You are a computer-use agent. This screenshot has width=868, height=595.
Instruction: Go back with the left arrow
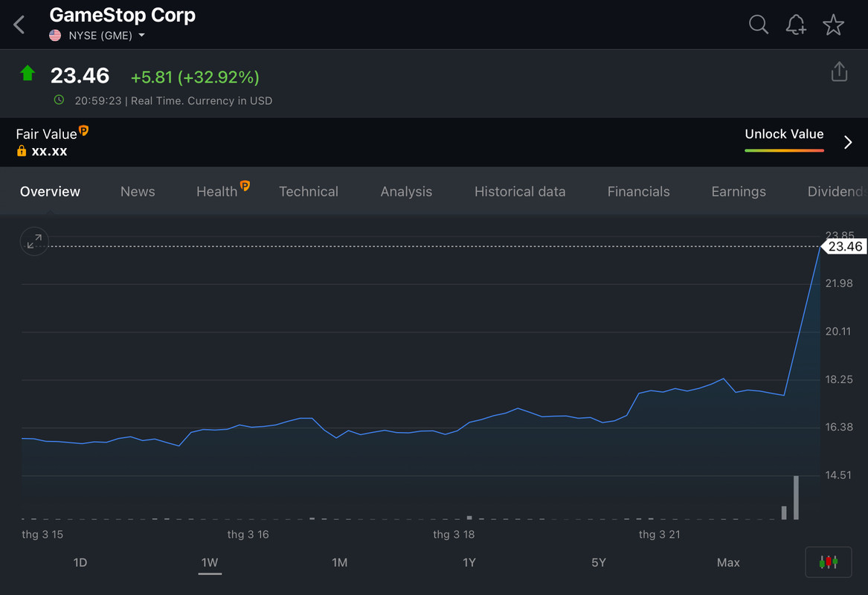19,25
